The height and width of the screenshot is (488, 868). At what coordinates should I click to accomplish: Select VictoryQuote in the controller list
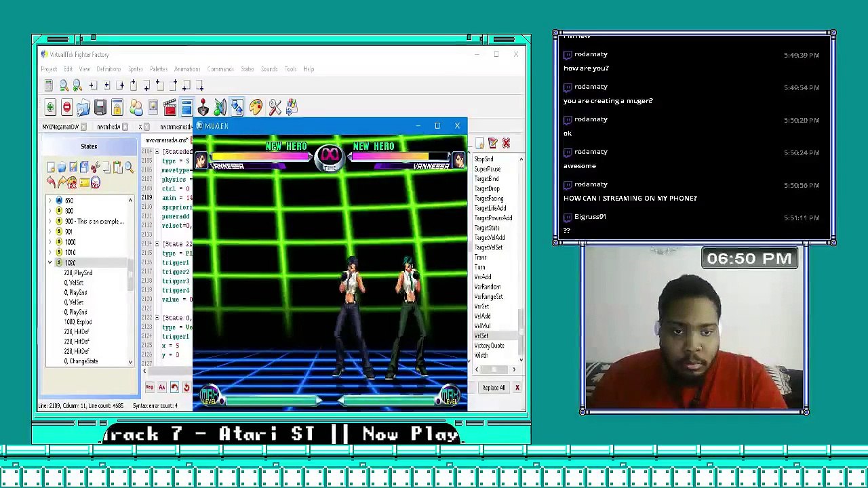point(489,346)
